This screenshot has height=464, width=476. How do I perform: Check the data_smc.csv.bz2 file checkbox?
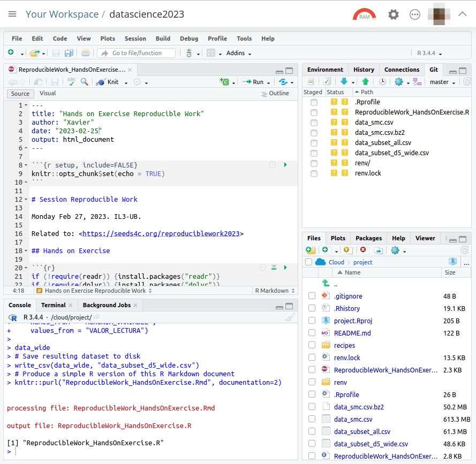click(312, 407)
